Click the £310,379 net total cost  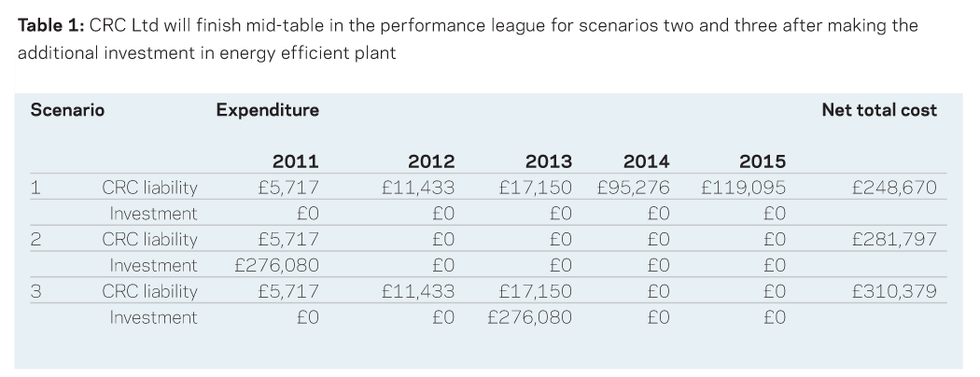(x=894, y=292)
